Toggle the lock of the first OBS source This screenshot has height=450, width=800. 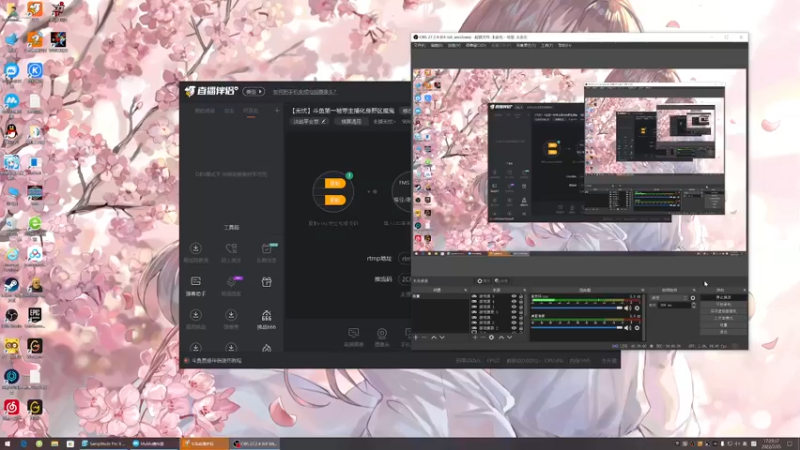click(521, 296)
